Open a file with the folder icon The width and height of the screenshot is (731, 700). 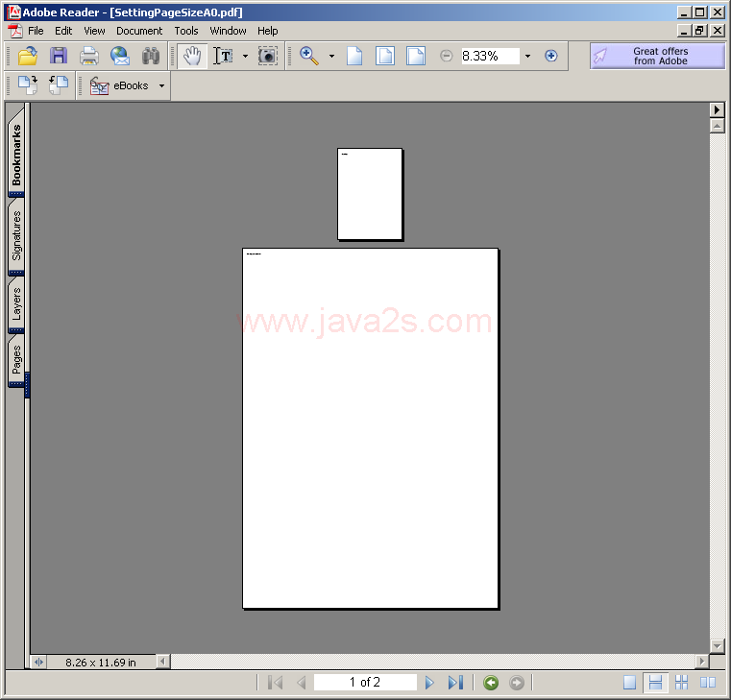coord(28,56)
